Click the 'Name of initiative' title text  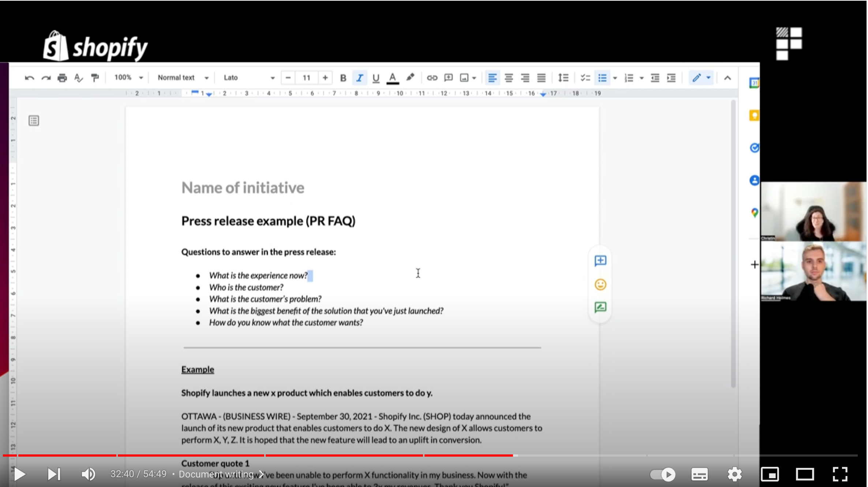[x=243, y=188]
